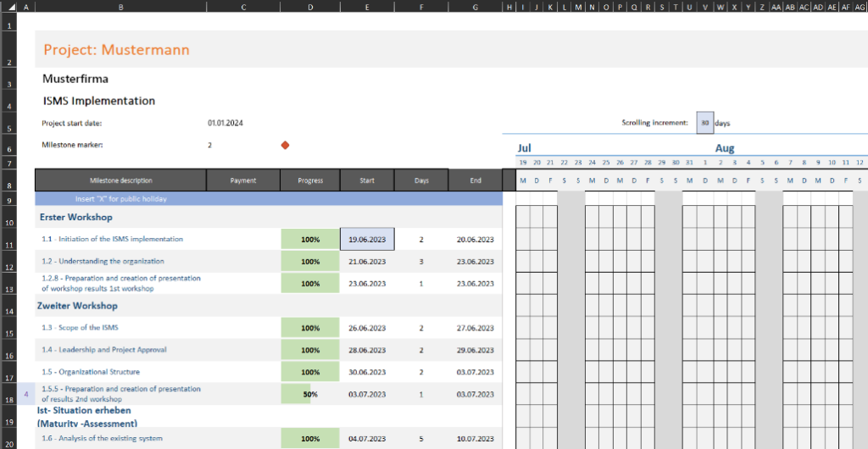Select column D header
Viewport: 868px width, 449px height.
point(310,8)
